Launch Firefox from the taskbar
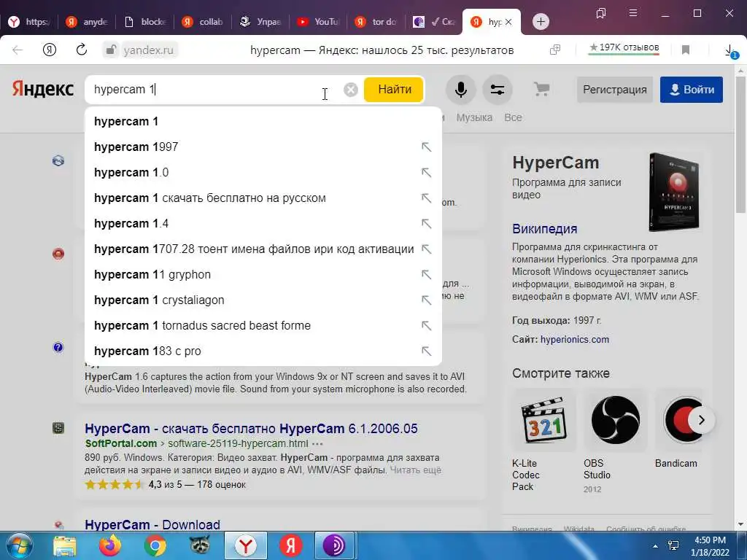 pyautogui.click(x=110, y=545)
